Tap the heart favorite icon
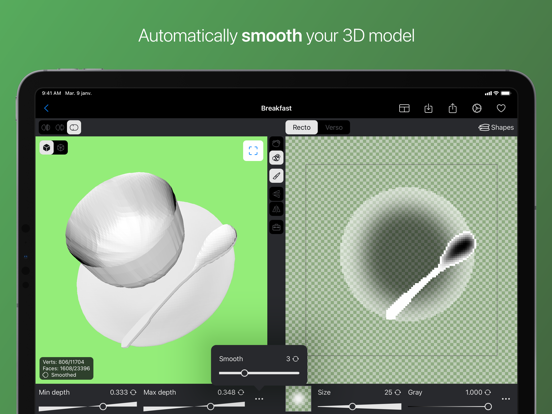The height and width of the screenshot is (414, 552). [x=501, y=108]
